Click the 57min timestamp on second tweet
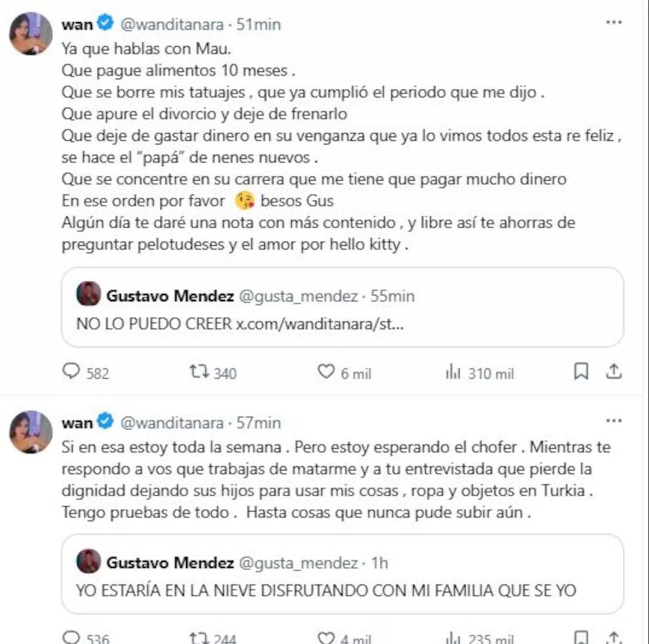 click(x=258, y=423)
